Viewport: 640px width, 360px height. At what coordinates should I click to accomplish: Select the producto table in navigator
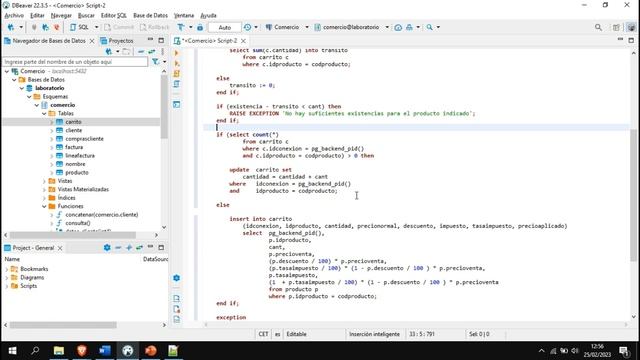[x=77, y=173]
